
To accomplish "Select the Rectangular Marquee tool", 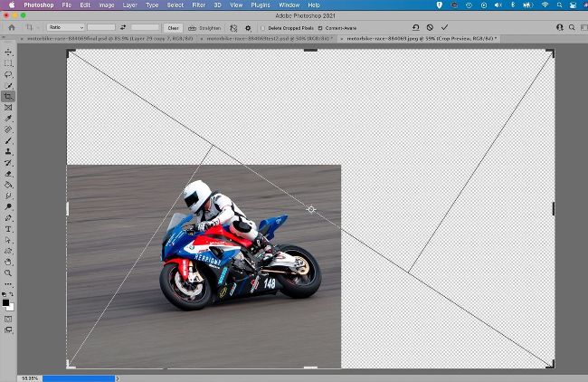I will [8, 63].
